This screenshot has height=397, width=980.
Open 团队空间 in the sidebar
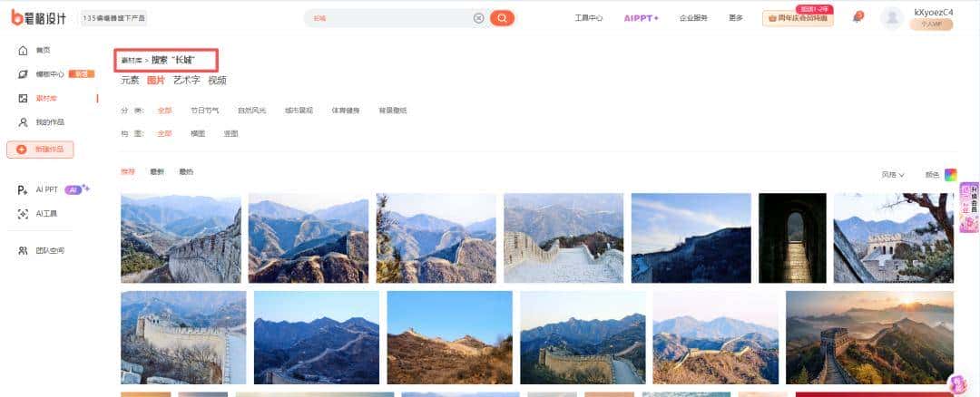(50, 251)
